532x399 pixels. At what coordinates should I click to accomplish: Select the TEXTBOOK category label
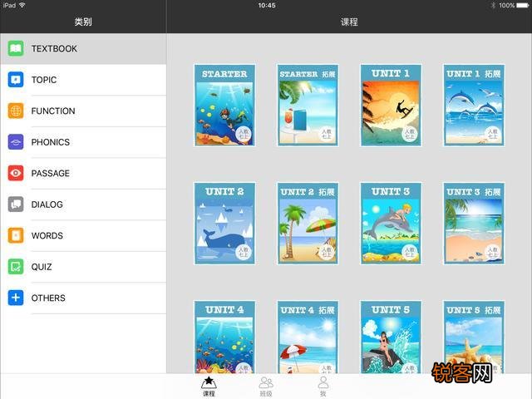pos(54,49)
